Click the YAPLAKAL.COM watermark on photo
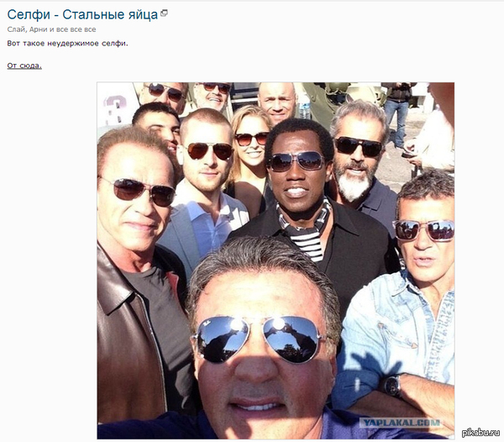Image resolution: width=504 pixels, height=442 pixels. [400, 423]
